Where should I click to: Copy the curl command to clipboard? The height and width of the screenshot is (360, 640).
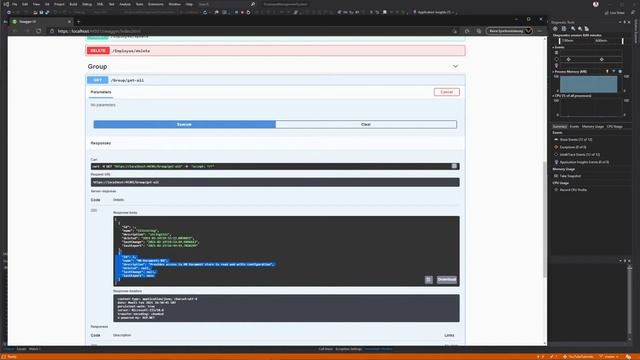(454, 166)
